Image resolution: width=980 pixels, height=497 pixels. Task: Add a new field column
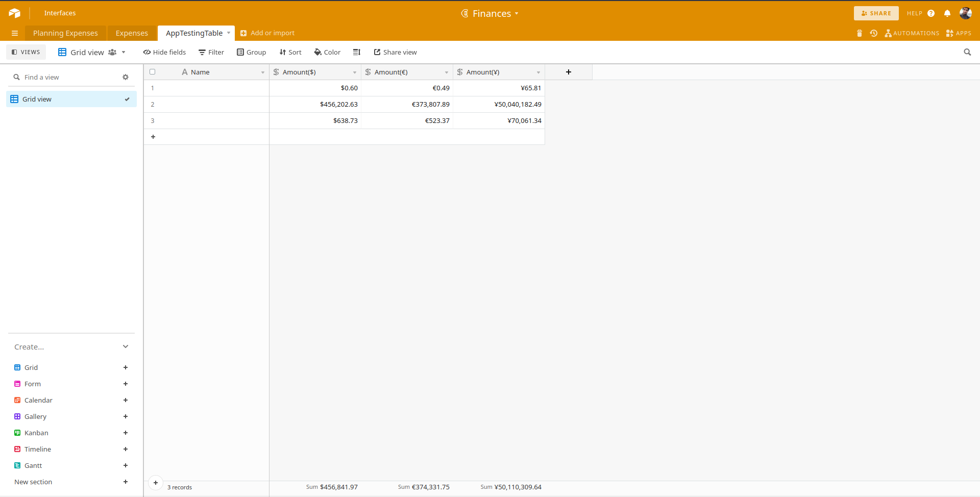568,72
